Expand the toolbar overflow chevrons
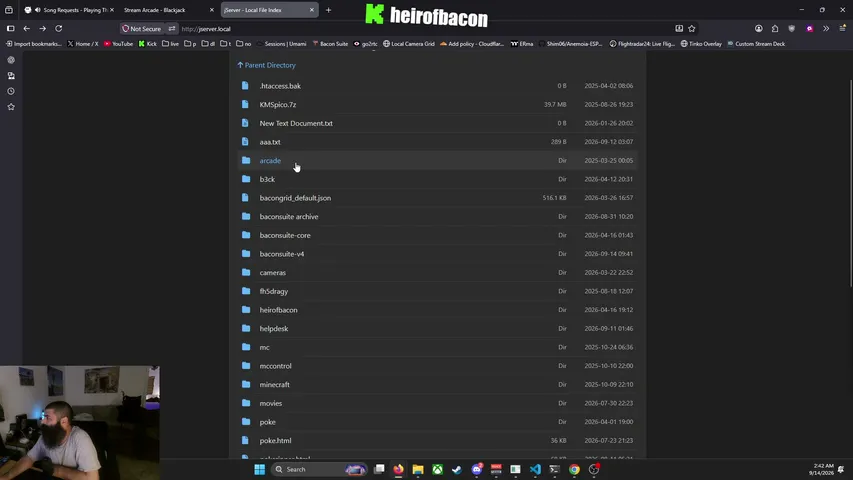The image size is (853, 480). (x=826, y=28)
